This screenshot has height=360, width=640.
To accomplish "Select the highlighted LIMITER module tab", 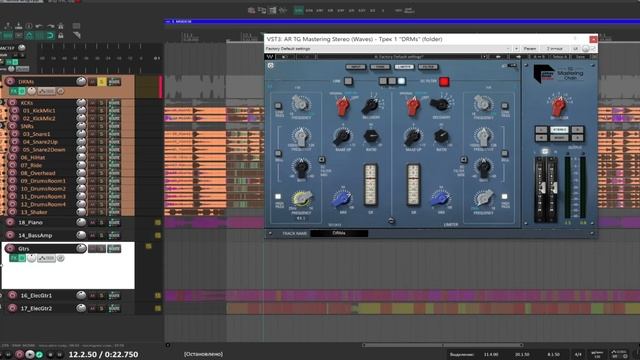I will coord(404,67).
